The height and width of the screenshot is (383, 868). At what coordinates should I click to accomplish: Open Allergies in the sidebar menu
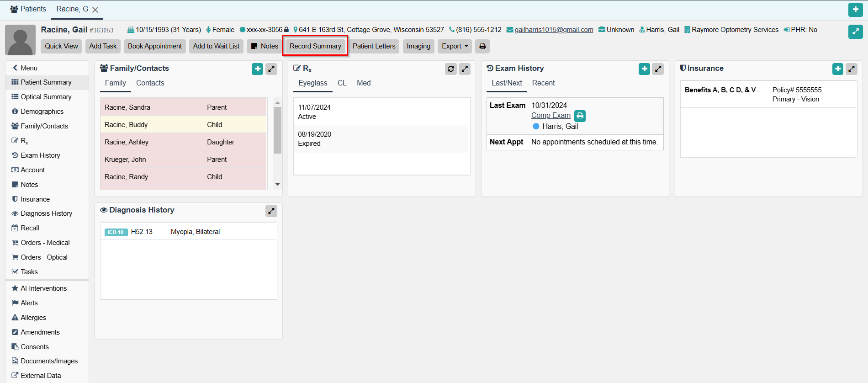click(x=33, y=318)
